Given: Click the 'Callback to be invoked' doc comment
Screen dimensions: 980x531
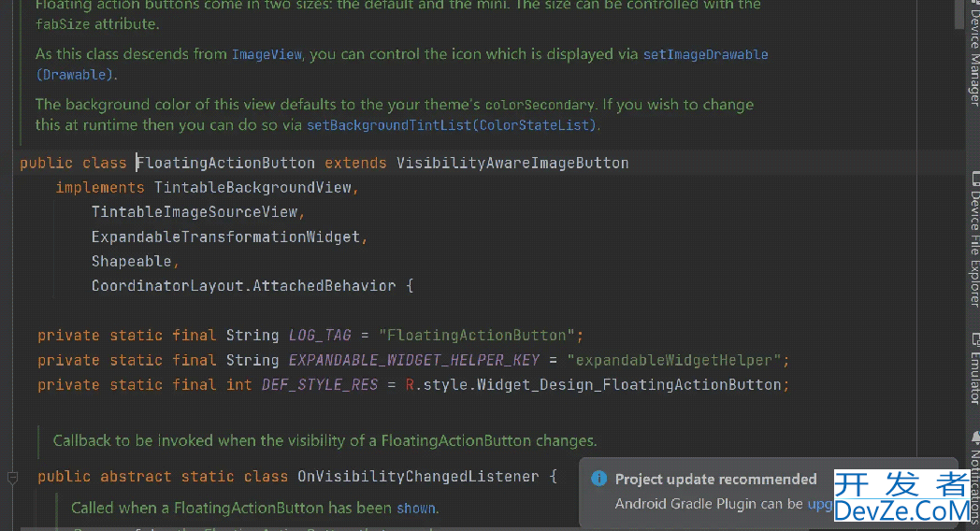Looking at the screenshot, I should [x=324, y=440].
